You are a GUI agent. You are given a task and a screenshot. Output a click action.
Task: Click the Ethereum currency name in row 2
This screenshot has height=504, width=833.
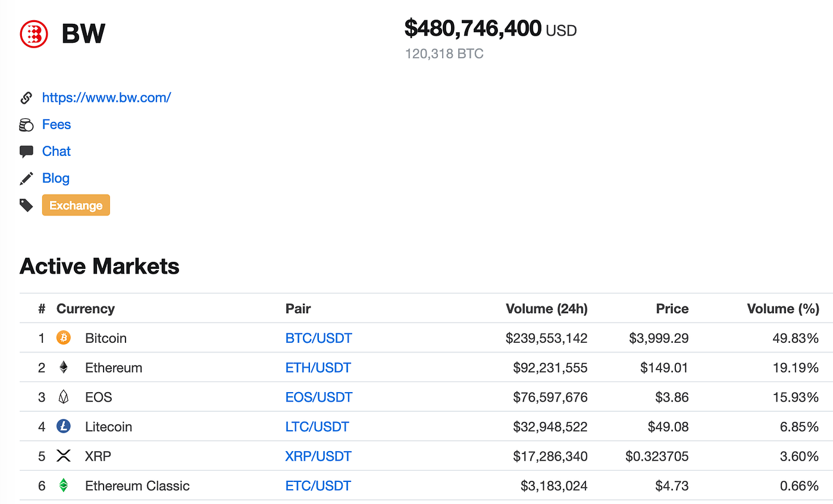point(114,368)
